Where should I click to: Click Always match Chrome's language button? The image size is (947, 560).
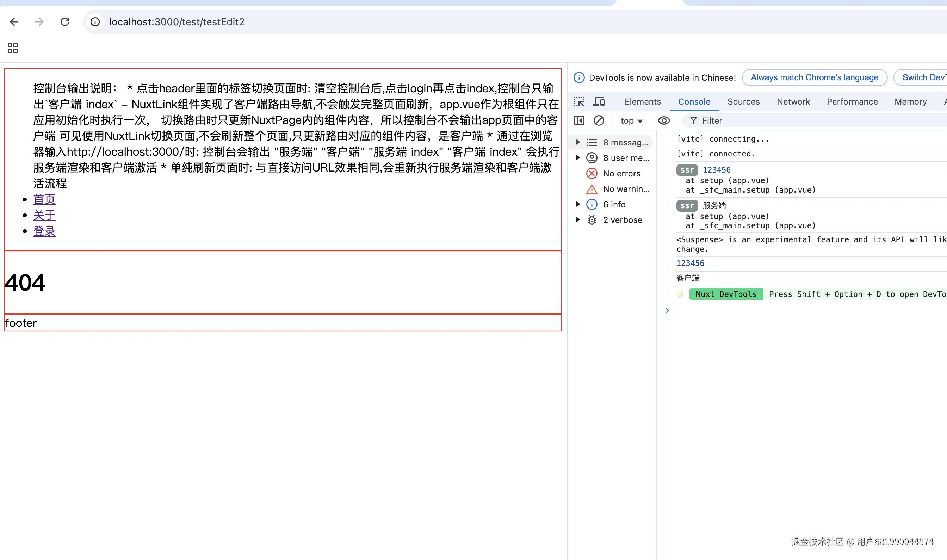814,77
